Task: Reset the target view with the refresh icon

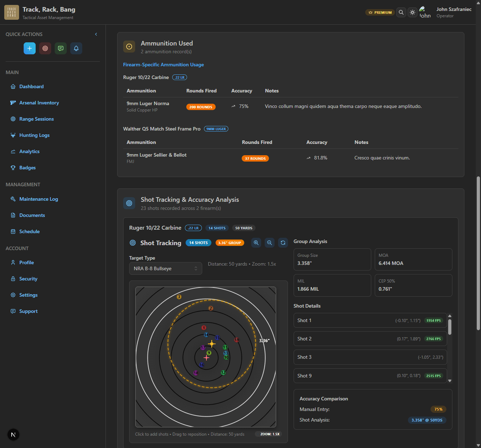Action: 283,243
